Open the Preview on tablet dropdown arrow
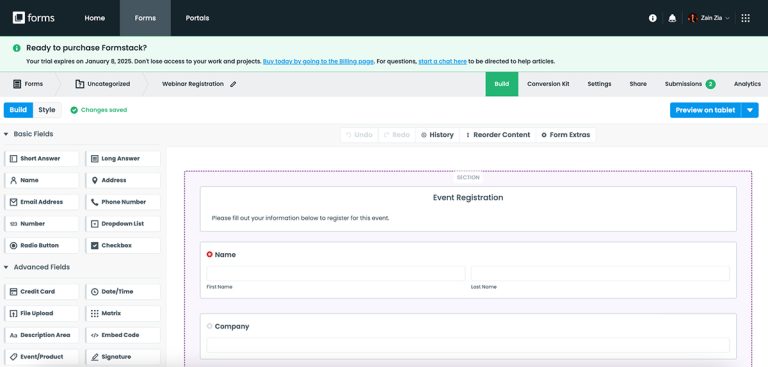Screen dimensions: 768x367 [x=749, y=110]
